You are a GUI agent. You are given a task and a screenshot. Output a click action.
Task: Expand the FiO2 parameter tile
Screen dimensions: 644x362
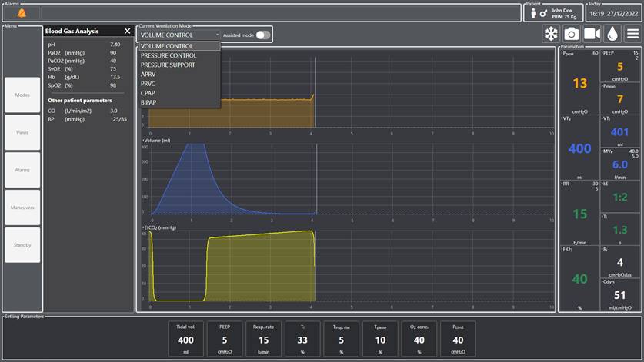coord(579,278)
